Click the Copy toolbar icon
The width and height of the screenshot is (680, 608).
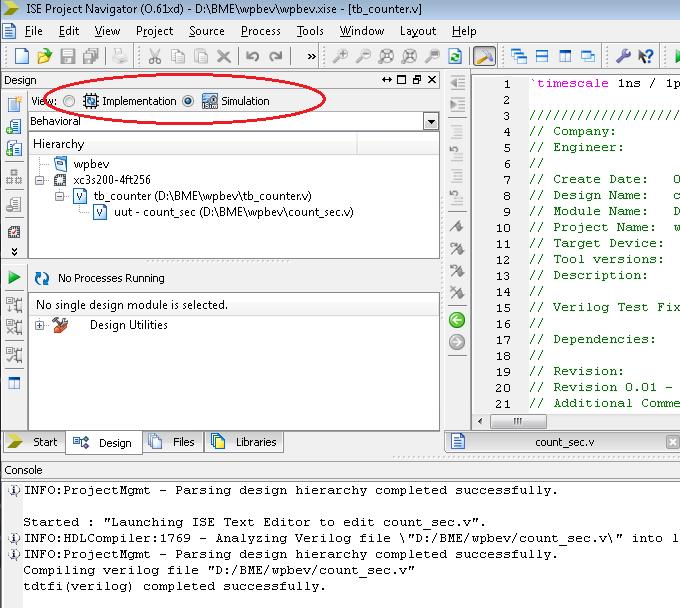[178, 56]
